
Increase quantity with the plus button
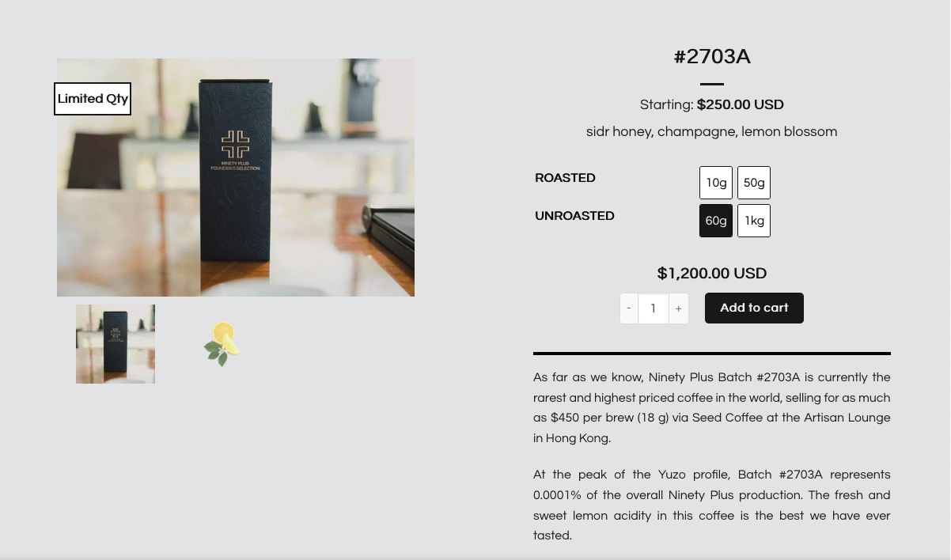pos(678,308)
